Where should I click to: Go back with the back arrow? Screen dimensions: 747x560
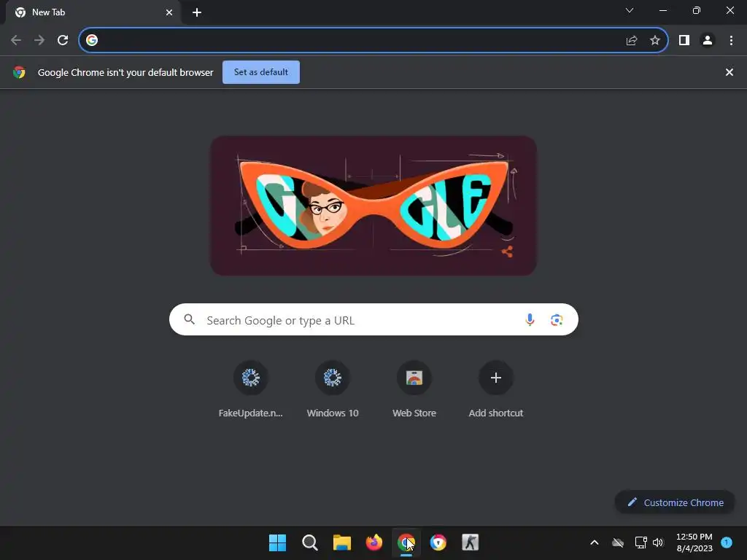tap(16, 40)
